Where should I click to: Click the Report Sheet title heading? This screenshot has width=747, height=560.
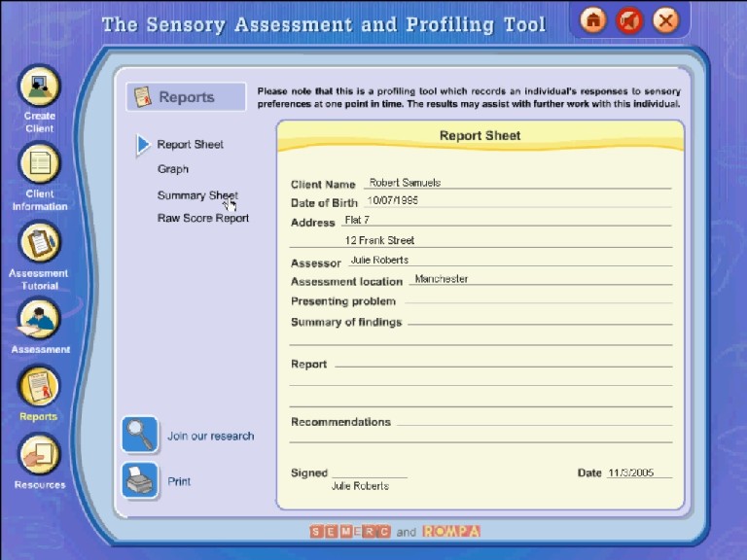click(x=480, y=136)
